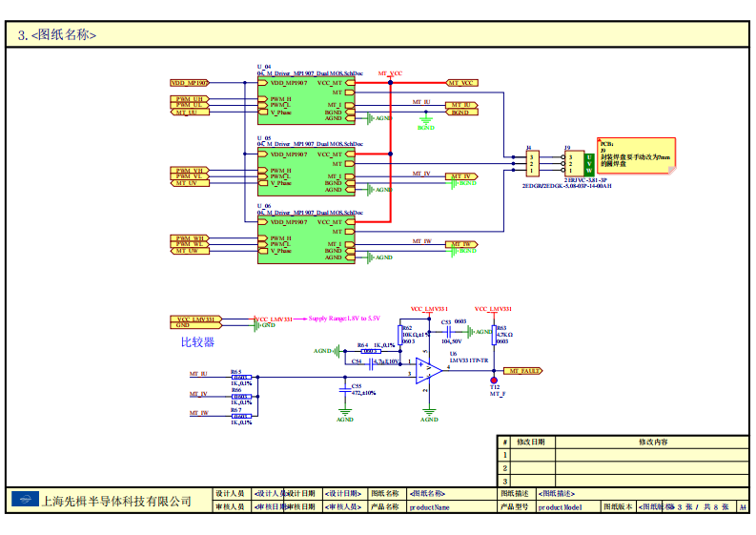Select resistor R67 symbol
This screenshot has width=756, height=535.
(241, 416)
